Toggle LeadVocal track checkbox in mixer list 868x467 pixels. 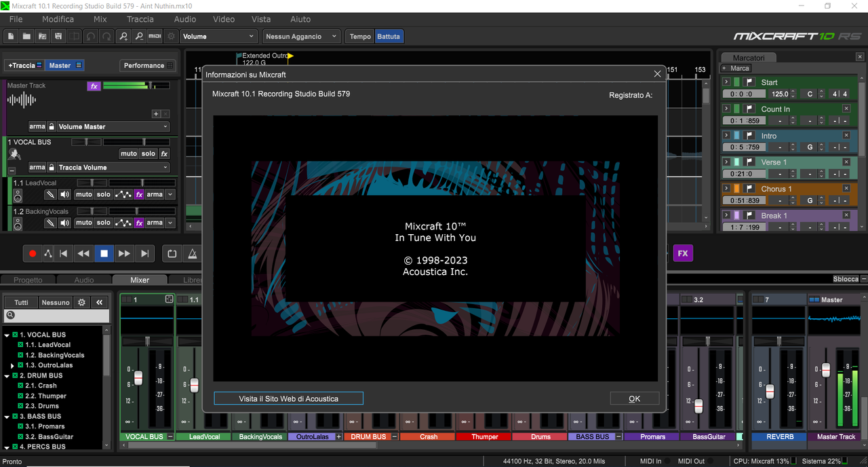point(20,345)
